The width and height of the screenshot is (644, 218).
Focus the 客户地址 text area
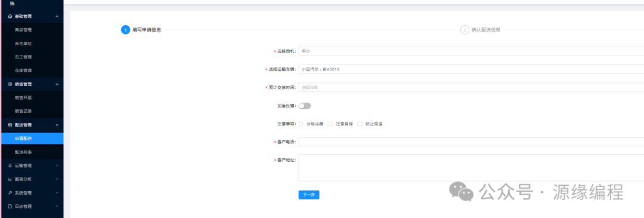471,168
